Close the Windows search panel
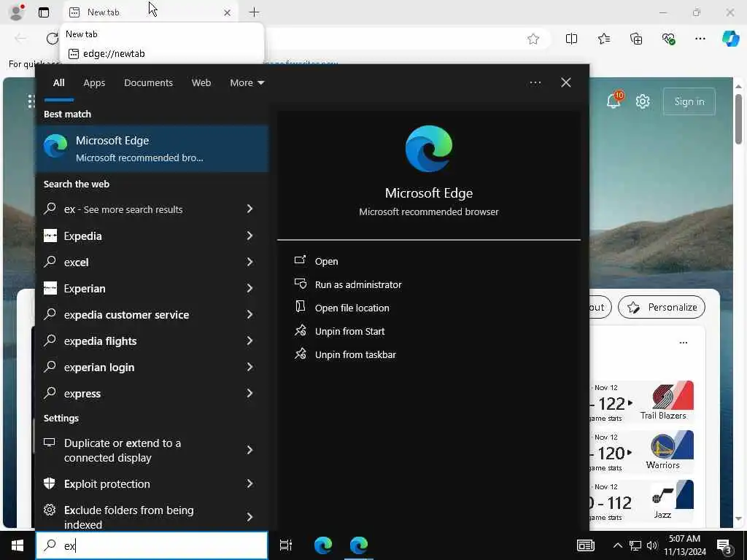The image size is (747, 560). tap(565, 83)
